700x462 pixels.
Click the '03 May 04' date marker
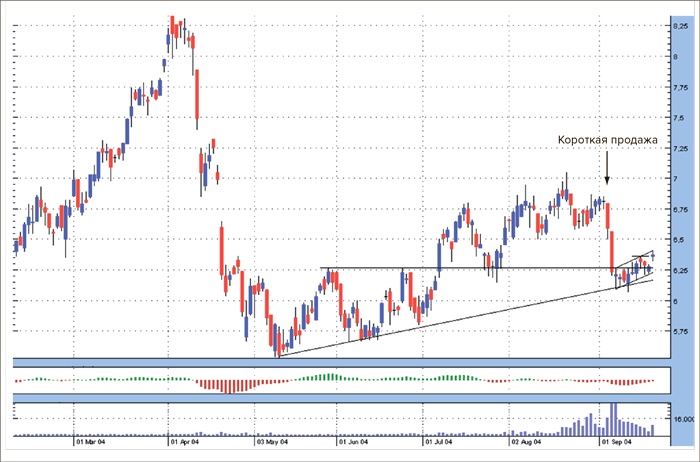(272, 440)
